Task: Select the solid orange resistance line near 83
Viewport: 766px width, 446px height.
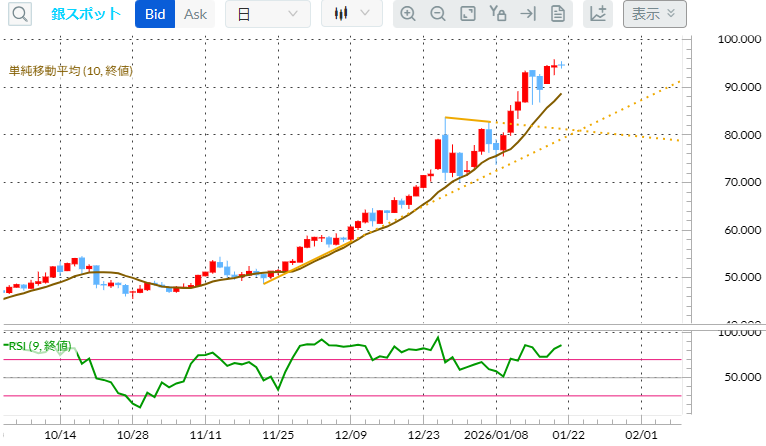Action: (468, 119)
